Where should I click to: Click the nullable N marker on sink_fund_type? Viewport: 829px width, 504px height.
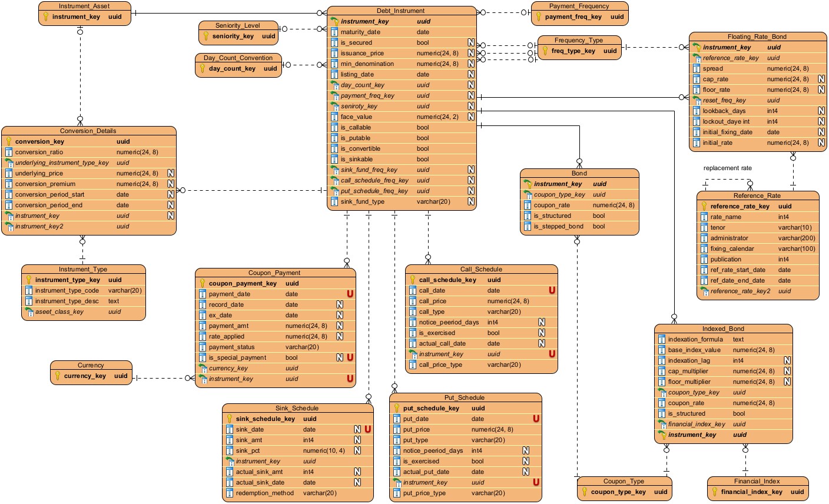coord(471,201)
